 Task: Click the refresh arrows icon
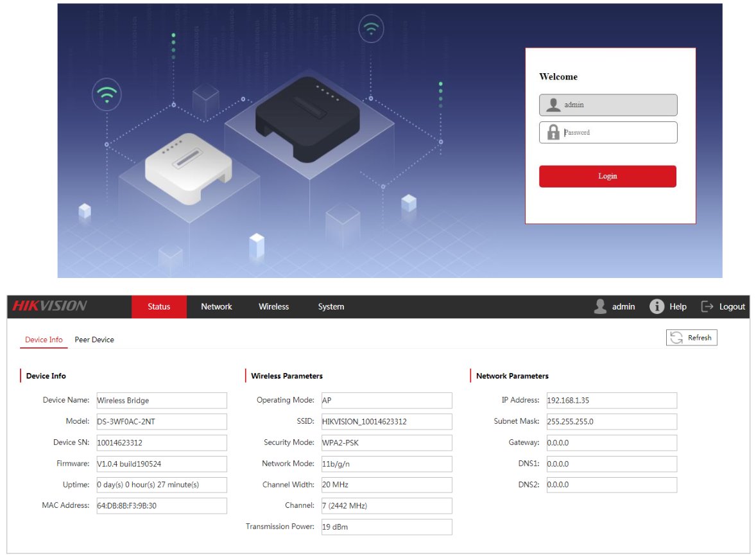coord(676,338)
